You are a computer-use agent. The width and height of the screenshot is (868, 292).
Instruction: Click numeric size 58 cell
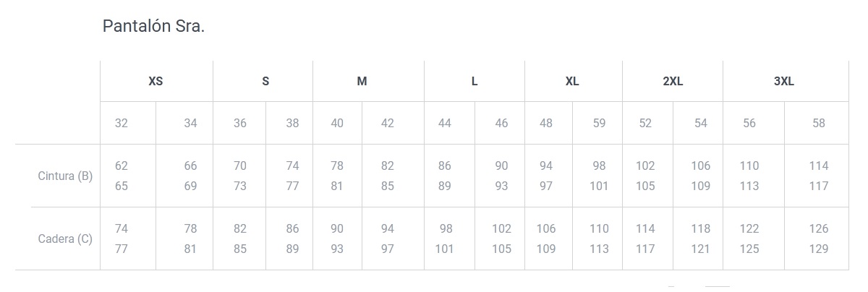[x=819, y=123]
